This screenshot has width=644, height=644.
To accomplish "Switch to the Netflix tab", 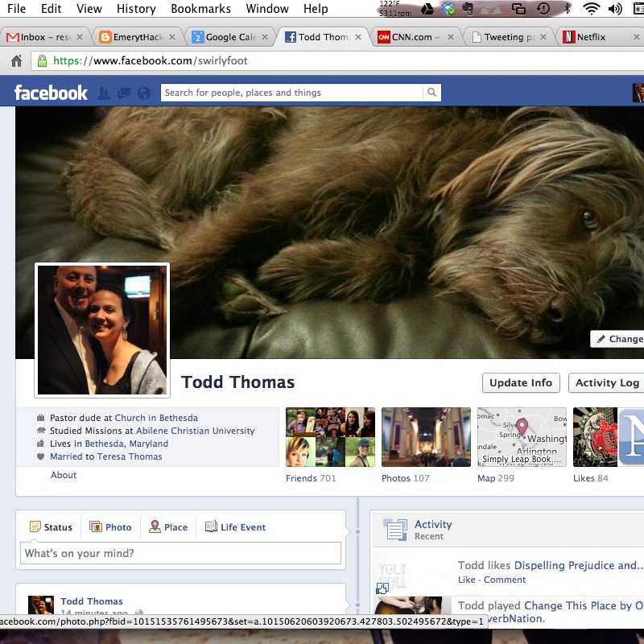I will point(596,37).
